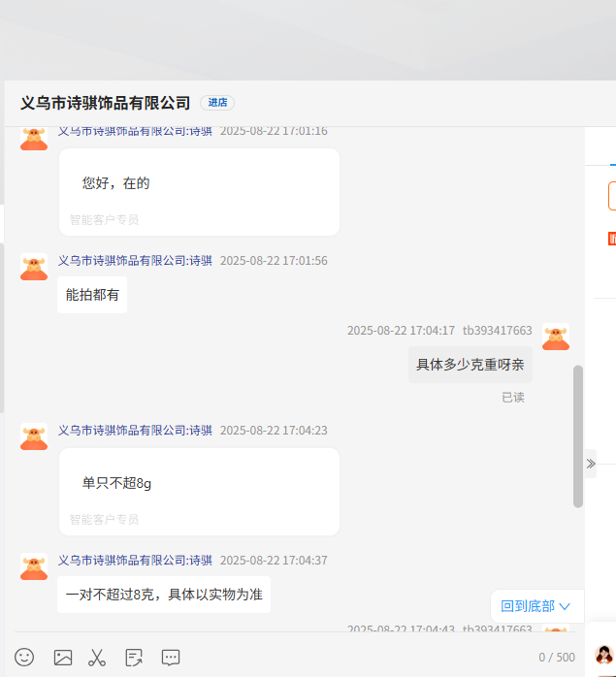The image size is (616, 677).
Task: Expand the side panel with double chevron
Action: (590, 464)
